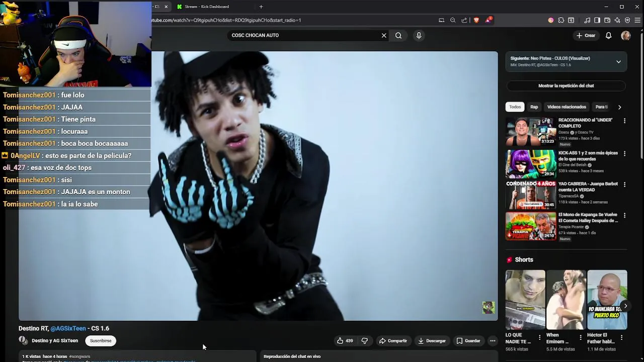Switch to Stream - Kick Dashboard tab

pyautogui.click(x=206, y=7)
